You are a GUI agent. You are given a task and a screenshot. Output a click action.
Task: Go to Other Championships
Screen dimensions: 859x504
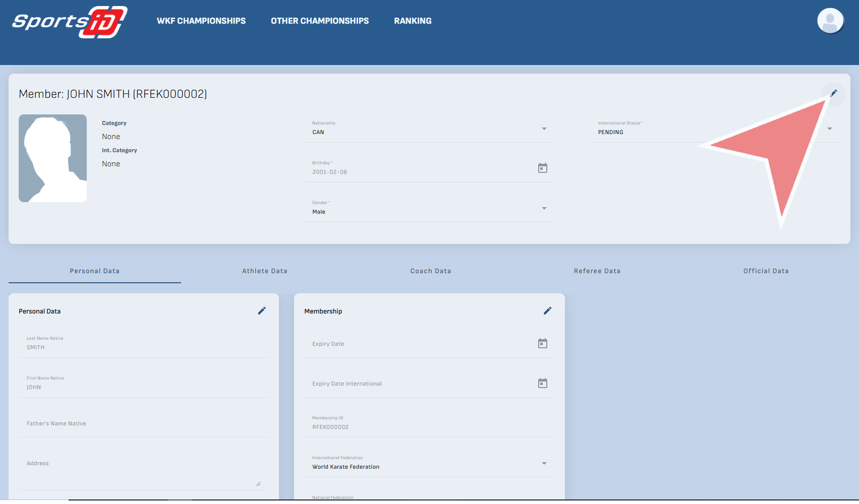tap(320, 21)
